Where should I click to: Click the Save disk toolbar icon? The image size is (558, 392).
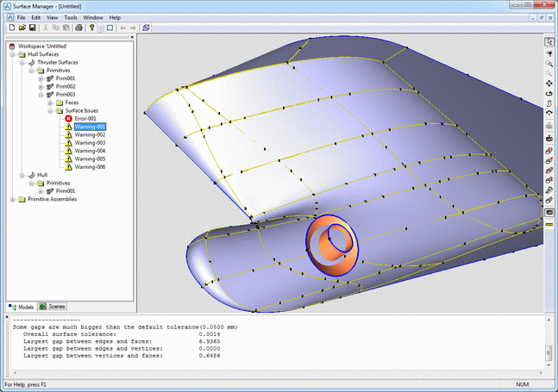(x=33, y=28)
